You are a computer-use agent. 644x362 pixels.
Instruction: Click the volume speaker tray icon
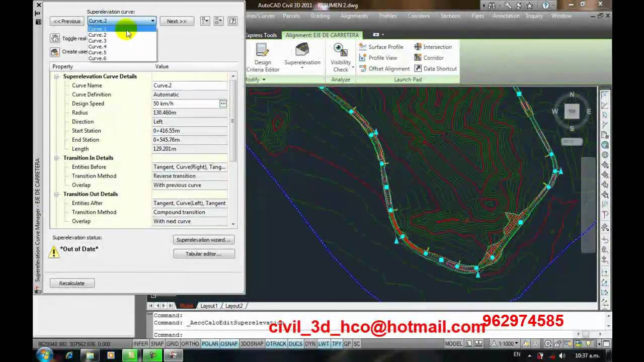pyautogui.click(x=562, y=355)
